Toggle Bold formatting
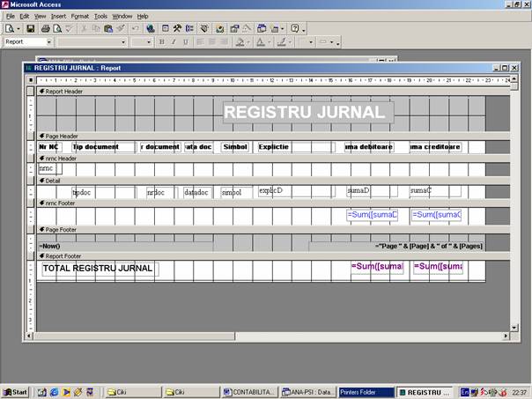The height and width of the screenshot is (399, 532). pos(162,42)
